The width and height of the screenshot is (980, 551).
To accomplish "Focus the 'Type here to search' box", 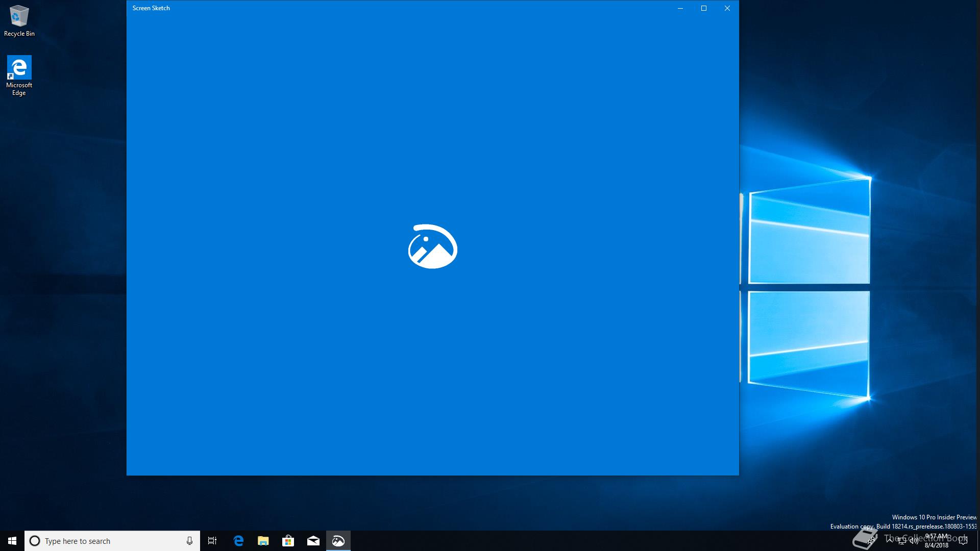I will 112,541.
